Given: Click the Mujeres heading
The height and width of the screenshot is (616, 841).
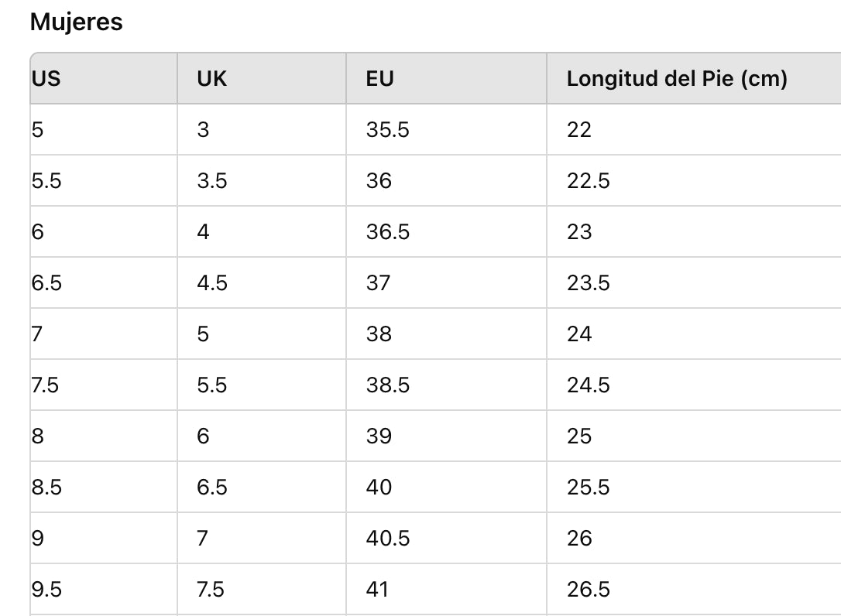Looking at the screenshot, I should 76,22.
